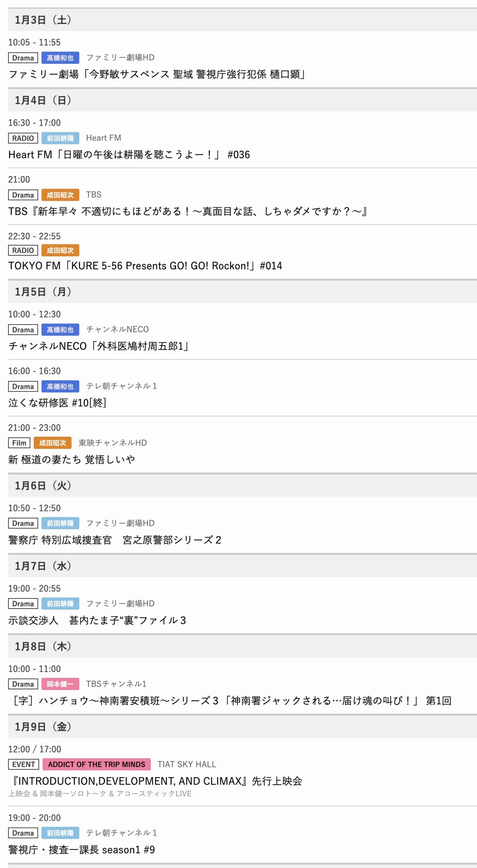Open 警視庁・捜査一課長 season1 #9 entry
The width and height of the screenshot is (477, 868).
tap(81, 849)
